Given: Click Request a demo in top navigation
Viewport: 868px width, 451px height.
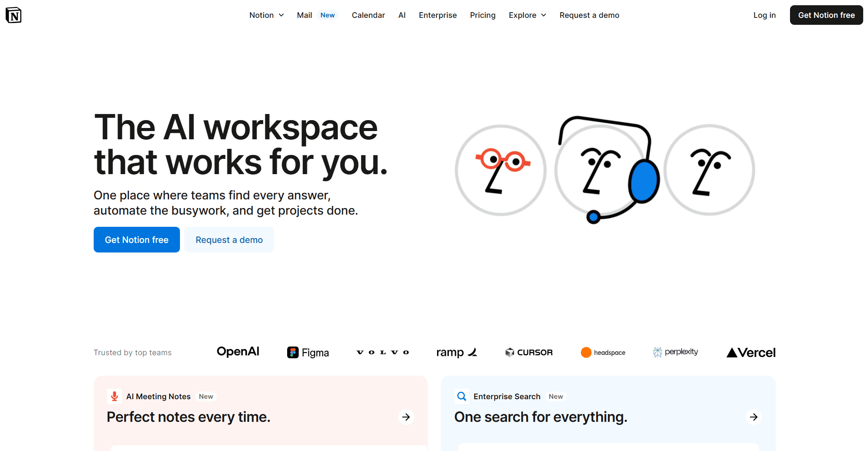Looking at the screenshot, I should (589, 15).
